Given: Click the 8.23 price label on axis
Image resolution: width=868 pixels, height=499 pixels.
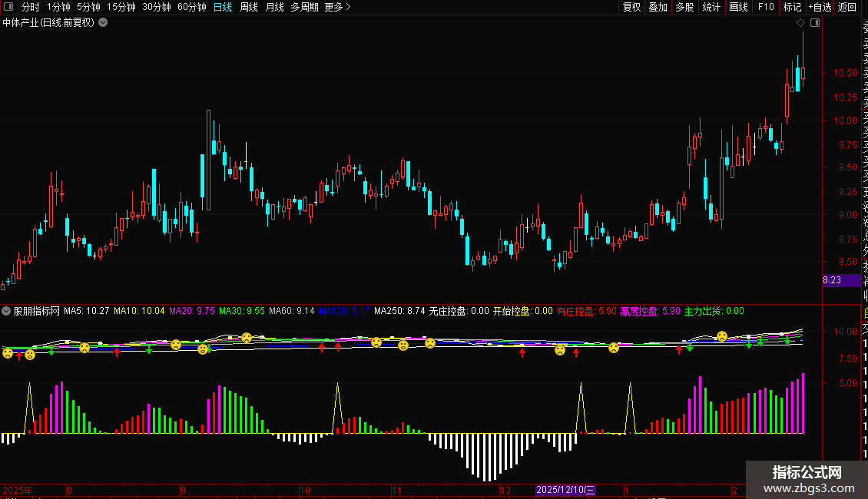Looking at the screenshot, I should (841, 280).
